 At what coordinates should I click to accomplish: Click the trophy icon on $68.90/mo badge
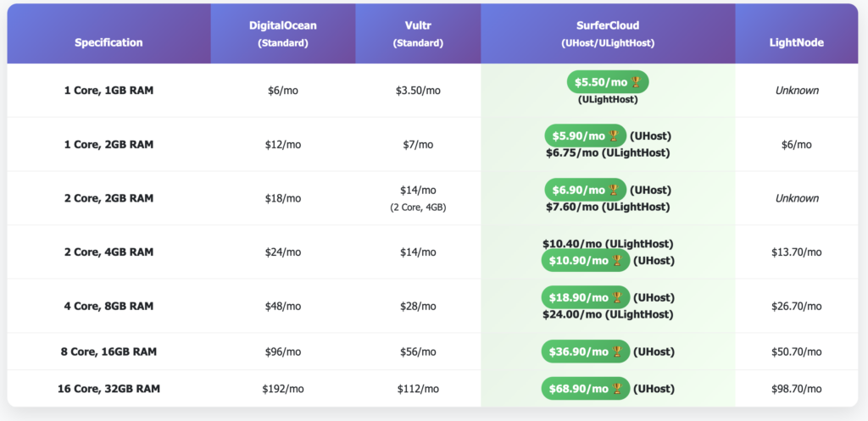617,389
